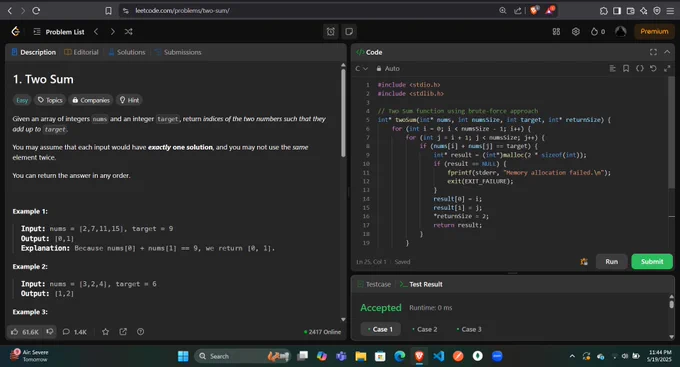Go to the previous problem arrow
The image size is (680, 367).
(x=96, y=32)
